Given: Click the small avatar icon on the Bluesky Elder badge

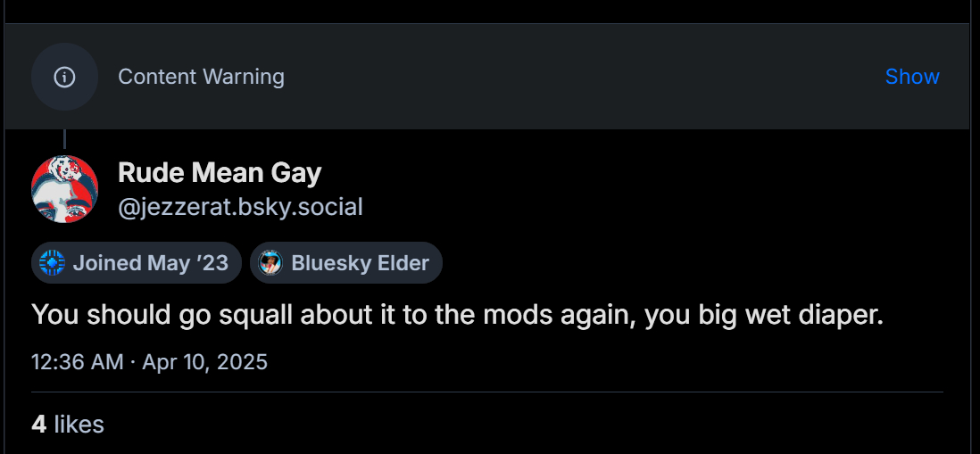Looking at the screenshot, I should [x=270, y=263].
